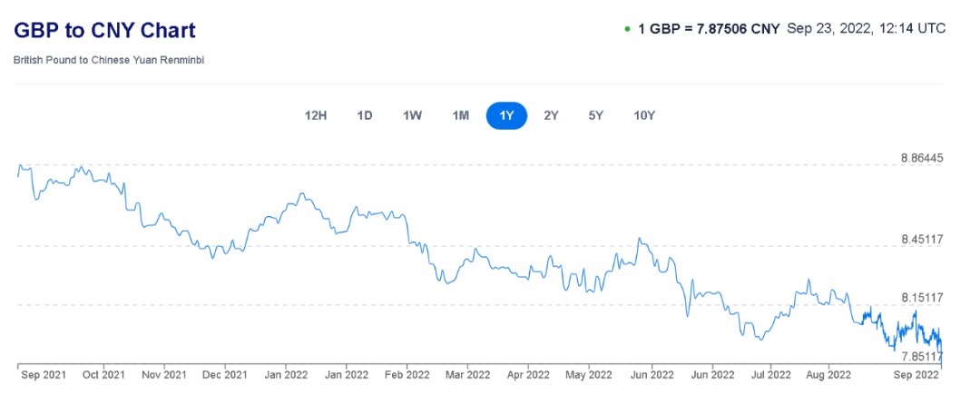Select the 12H time range
This screenshot has height=414, width=980.
tap(315, 115)
